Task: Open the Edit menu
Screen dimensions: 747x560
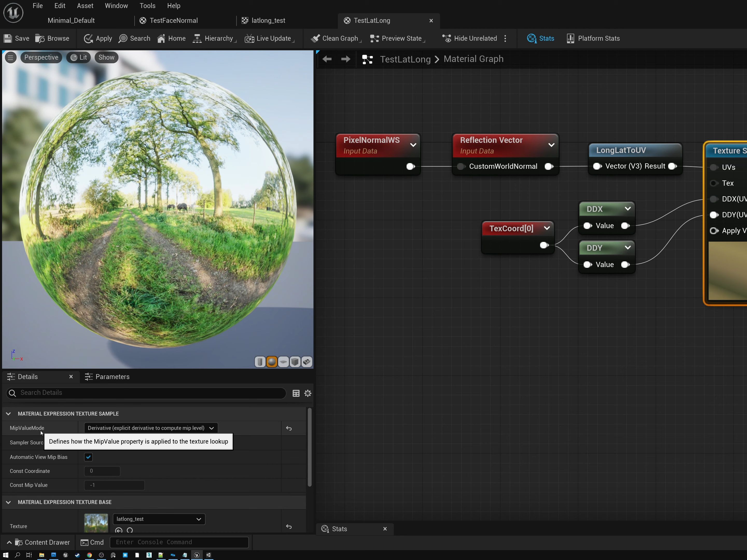Action: tap(60, 6)
